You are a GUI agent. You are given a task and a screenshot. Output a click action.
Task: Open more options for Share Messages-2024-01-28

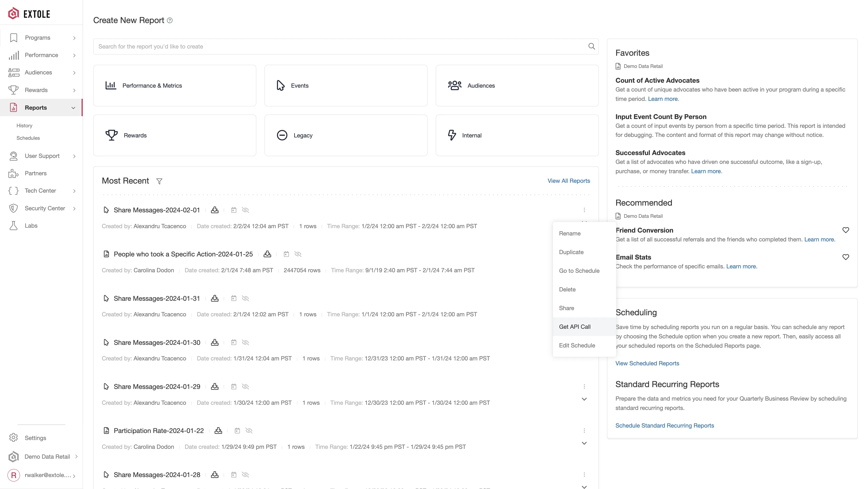click(584, 475)
